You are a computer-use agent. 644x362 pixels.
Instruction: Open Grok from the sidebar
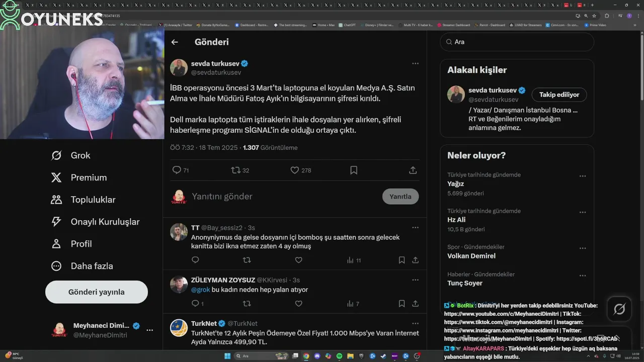pyautogui.click(x=70, y=155)
